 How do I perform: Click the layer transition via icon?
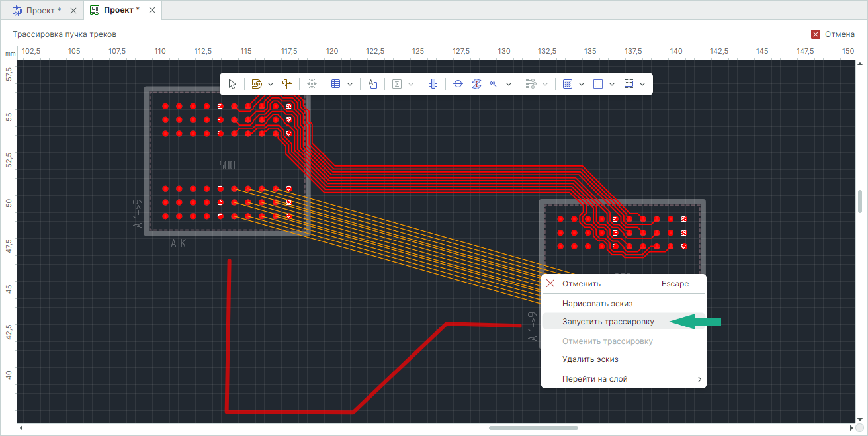click(476, 84)
